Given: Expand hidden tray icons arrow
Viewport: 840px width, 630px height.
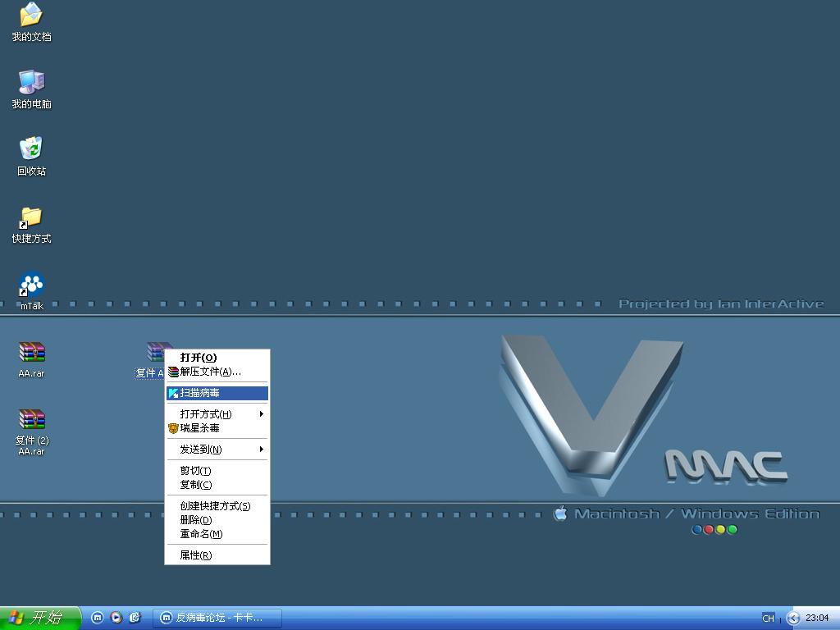Looking at the screenshot, I should pos(793,619).
